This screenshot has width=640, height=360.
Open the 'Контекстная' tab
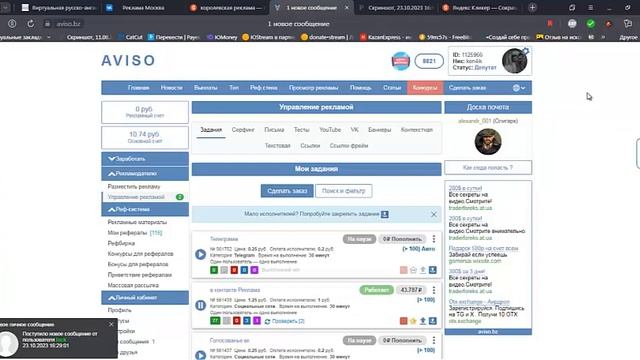416,130
